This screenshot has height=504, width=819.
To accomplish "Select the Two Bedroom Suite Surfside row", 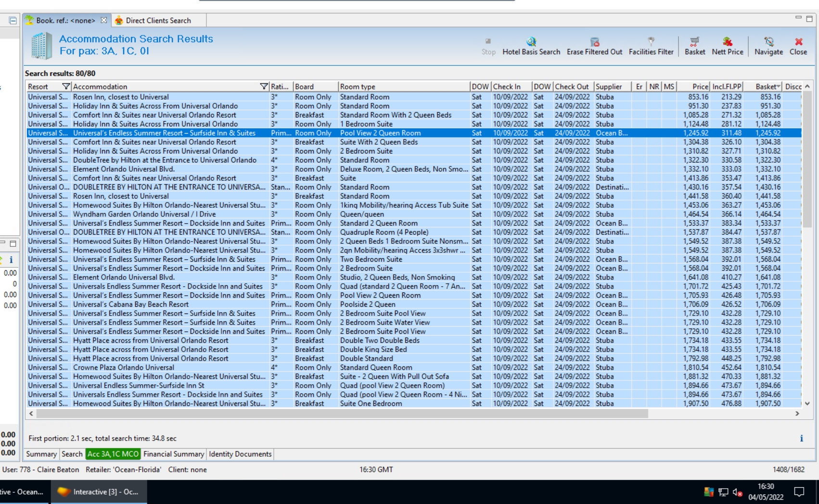I will (414, 259).
